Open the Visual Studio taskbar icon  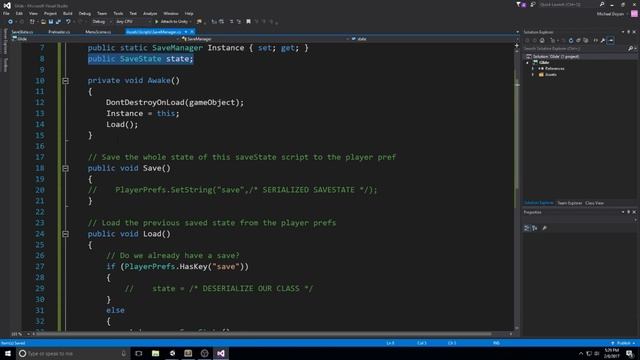pos(220,353)
